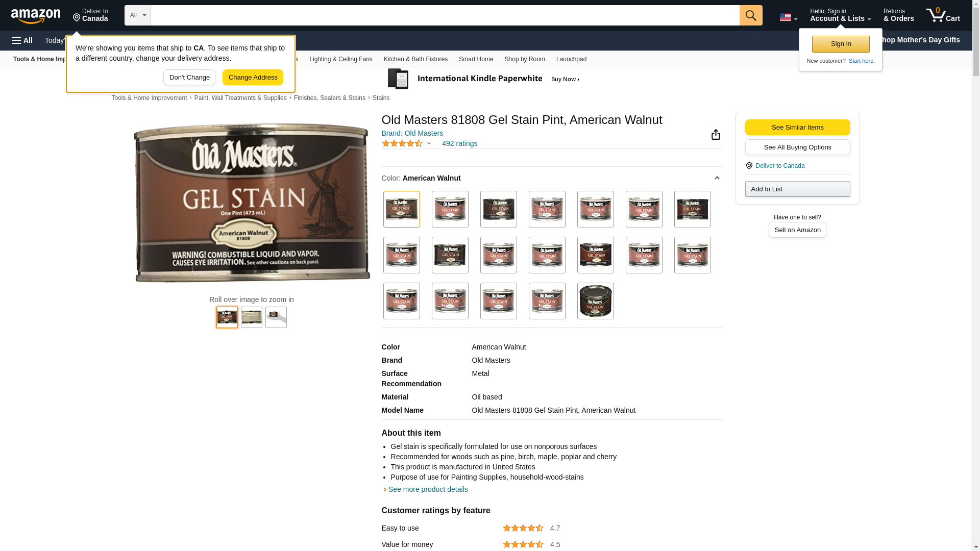Select the black gel stain color swatch
The width and height of the screenshot is (980, 551).
tap(595, 301)
